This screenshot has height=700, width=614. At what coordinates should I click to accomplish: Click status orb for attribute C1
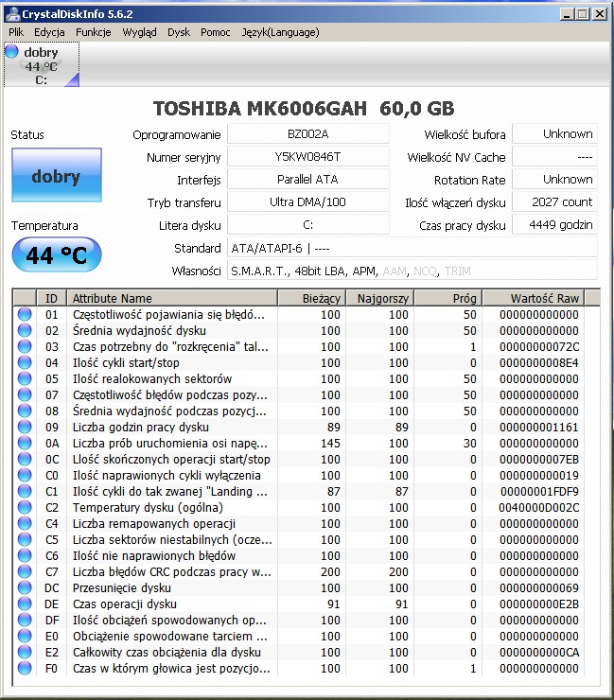pyautogui.click(x=25, y=491)
